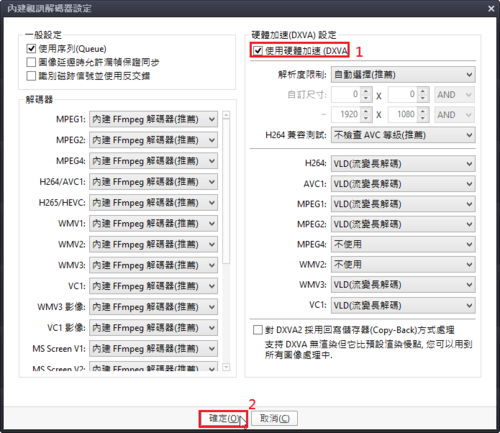Viewport: 500px width, 433px height.
Task: Click the 取消(C) button
Action: point(274,418)
